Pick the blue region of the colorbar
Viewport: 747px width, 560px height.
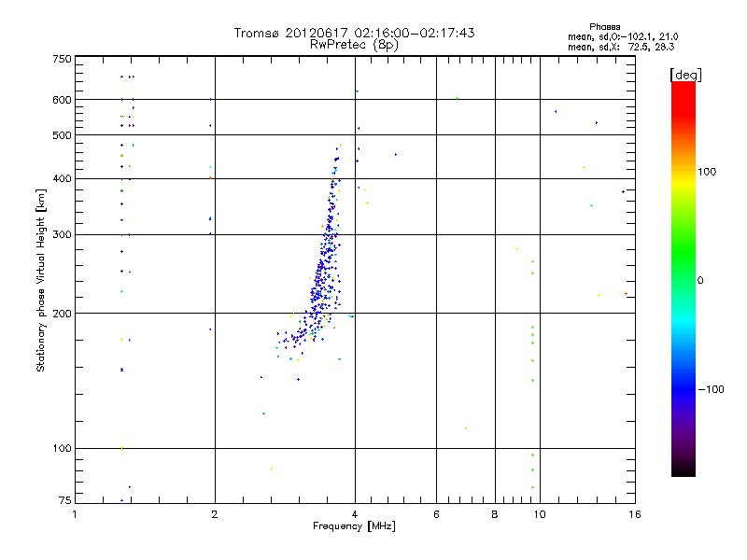(684, 388)
